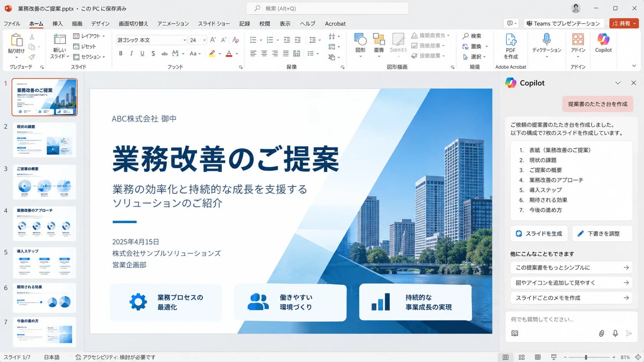
Task: Open the bullets list dropdown arrow
Action: [261, 40]
